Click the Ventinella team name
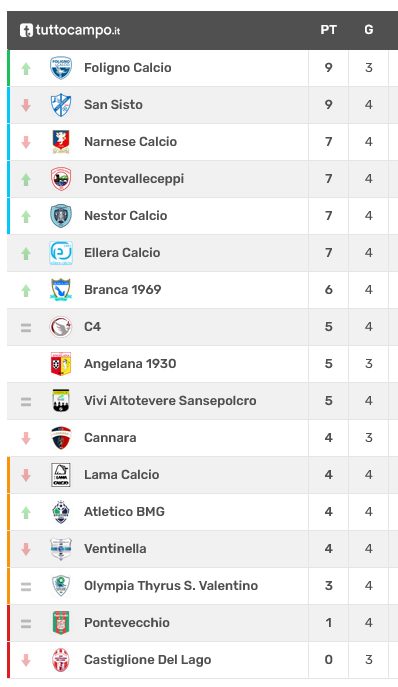This screenshot has height=687, width=398. [x=115, y=549]
